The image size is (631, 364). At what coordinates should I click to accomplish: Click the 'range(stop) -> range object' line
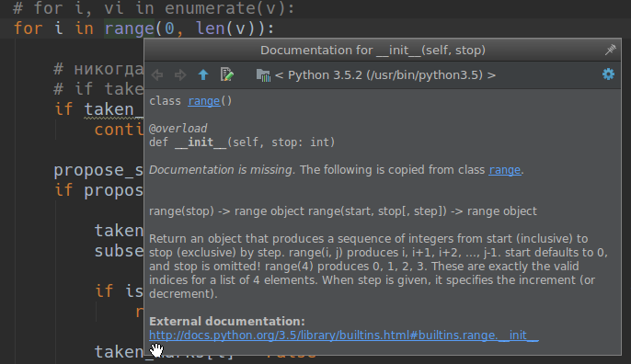pyautogui.click(x=343, y=211)
